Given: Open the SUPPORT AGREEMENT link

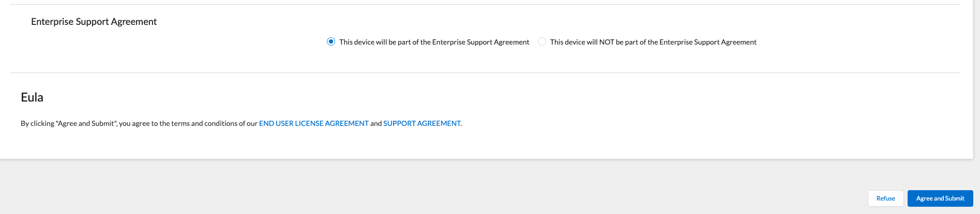Looking at the screenshot, I should point(421,123).
